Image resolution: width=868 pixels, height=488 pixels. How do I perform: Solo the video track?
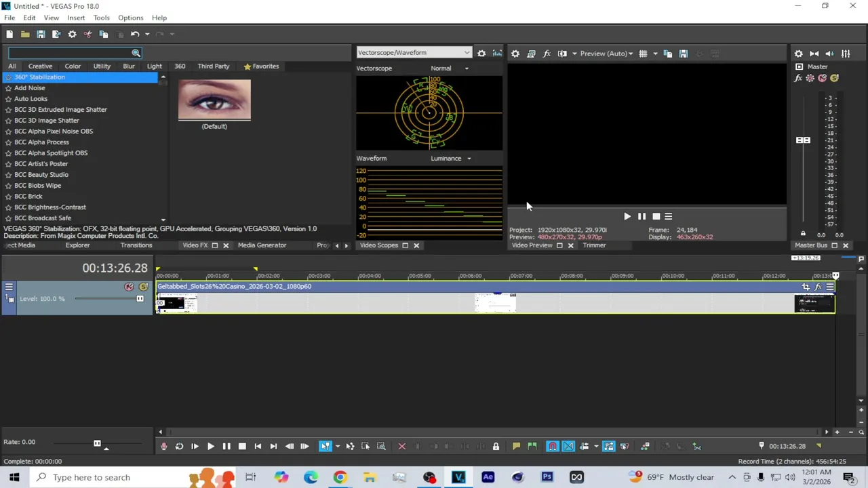pyautogui.click(x=143, y=287)
